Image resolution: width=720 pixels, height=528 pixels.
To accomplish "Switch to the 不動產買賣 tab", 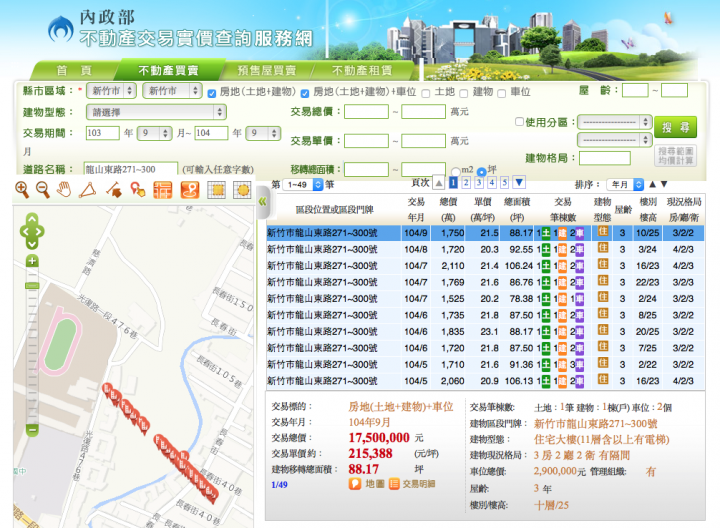I will [169, 70].
